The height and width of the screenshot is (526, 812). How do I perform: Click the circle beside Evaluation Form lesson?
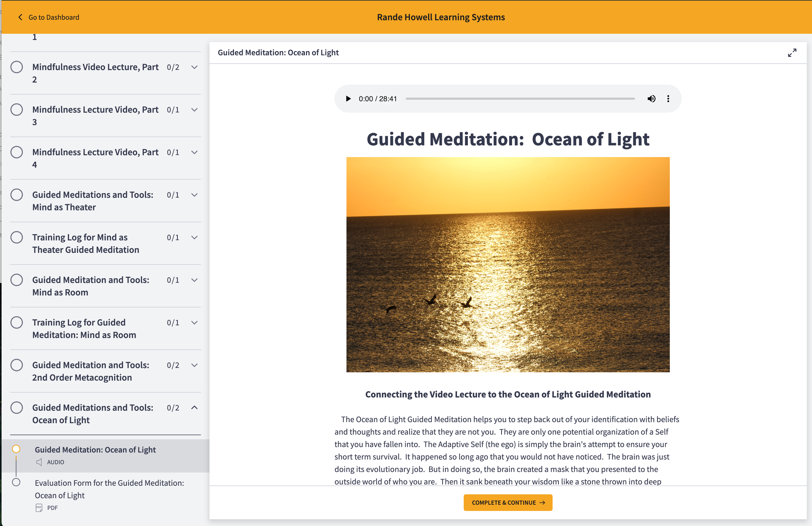[x=16, y=482]
